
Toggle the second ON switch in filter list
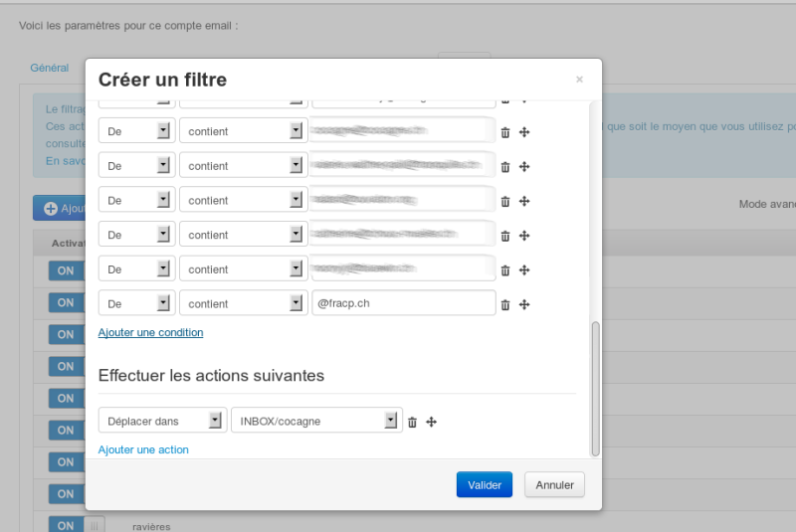pos(66,302)
